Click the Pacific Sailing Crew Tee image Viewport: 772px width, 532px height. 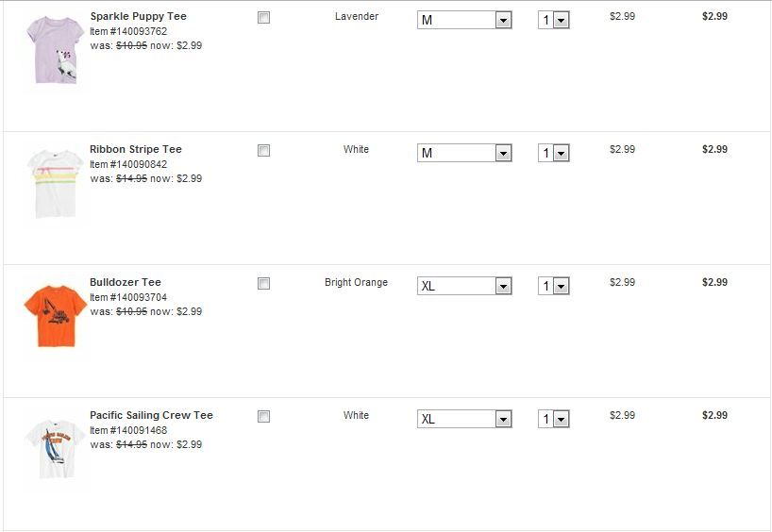[x=55, y=448]
